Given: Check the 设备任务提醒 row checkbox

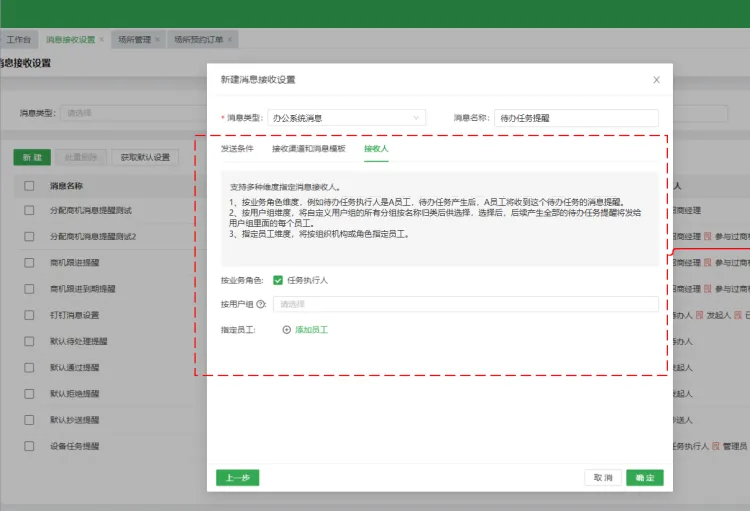Looking at the screenshot, I should click(x=29, y=446).
